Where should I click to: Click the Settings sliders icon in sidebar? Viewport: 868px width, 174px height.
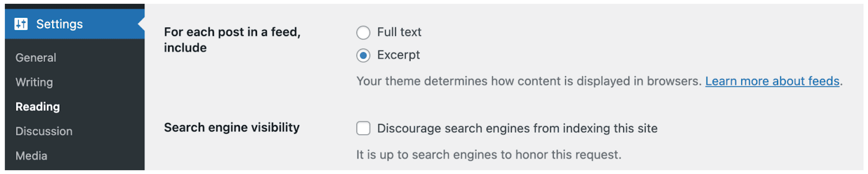(x=21, y=24)
